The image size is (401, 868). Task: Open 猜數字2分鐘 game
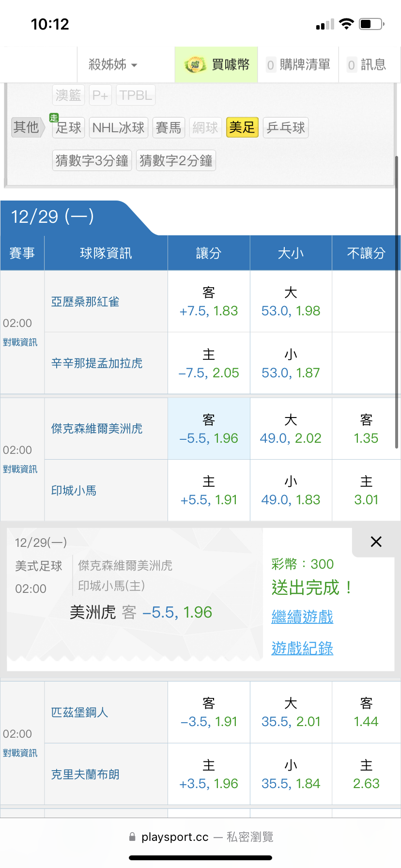pos(176,160)
